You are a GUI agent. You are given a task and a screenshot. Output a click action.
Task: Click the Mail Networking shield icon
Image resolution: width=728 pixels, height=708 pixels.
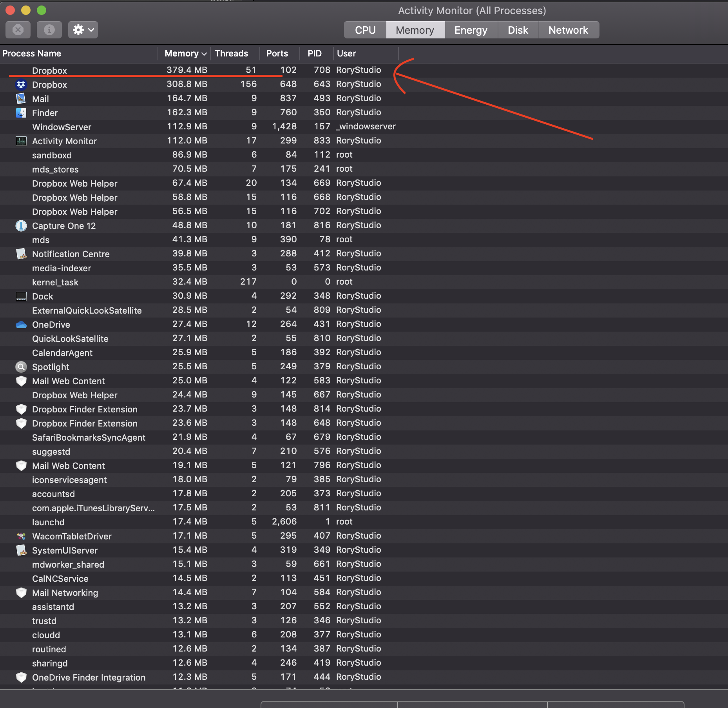[x=21, y=592]
